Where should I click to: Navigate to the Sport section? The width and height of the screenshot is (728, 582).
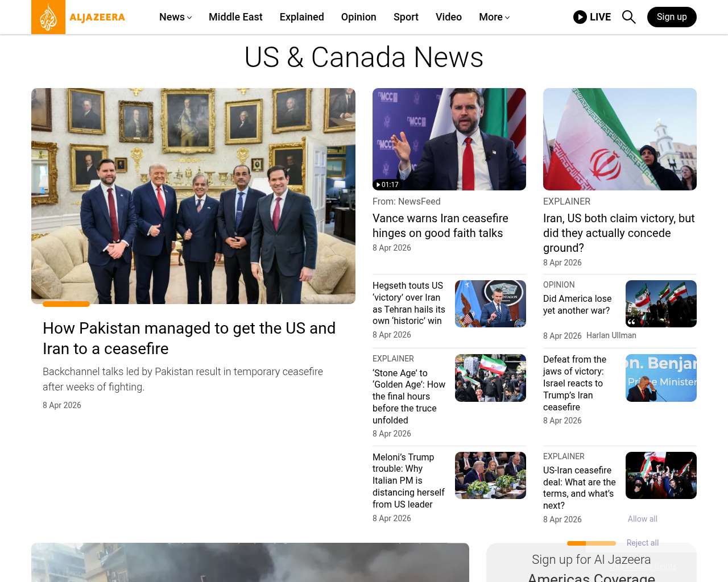pos(406,17)
